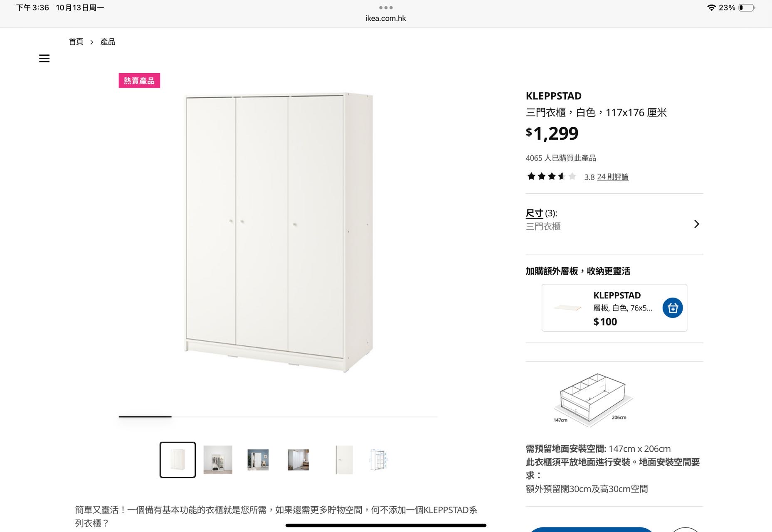Image resolution: width=772 pixels, height=532 pixels.
Task: Select the first wardrobe thumbnail
Action: 178,460
